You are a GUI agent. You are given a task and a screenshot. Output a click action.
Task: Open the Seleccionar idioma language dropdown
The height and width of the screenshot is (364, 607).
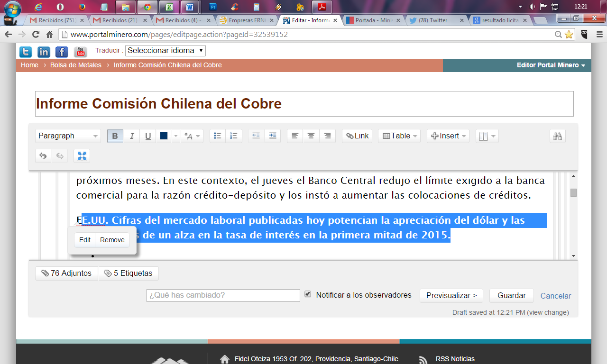pyautogui.click(x=165, y=51)
